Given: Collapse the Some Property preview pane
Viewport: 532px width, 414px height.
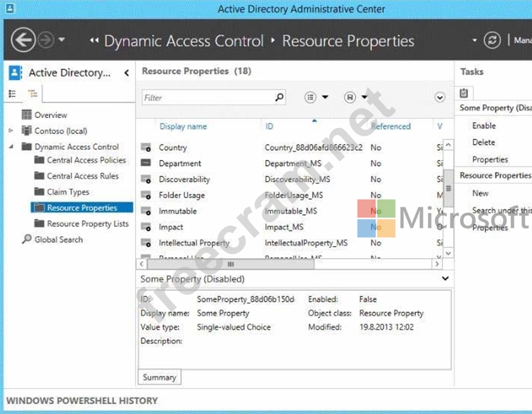Looking at the screenshot, I should (x=445, y=278).
